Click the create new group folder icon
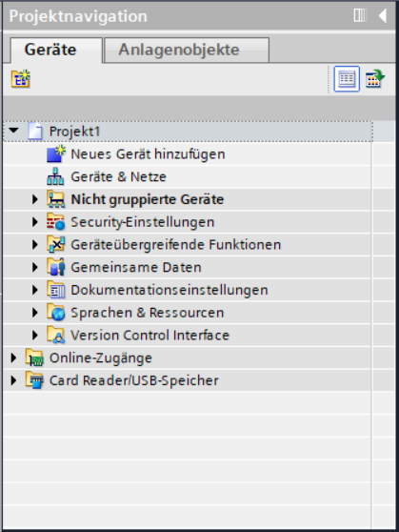 21,79
